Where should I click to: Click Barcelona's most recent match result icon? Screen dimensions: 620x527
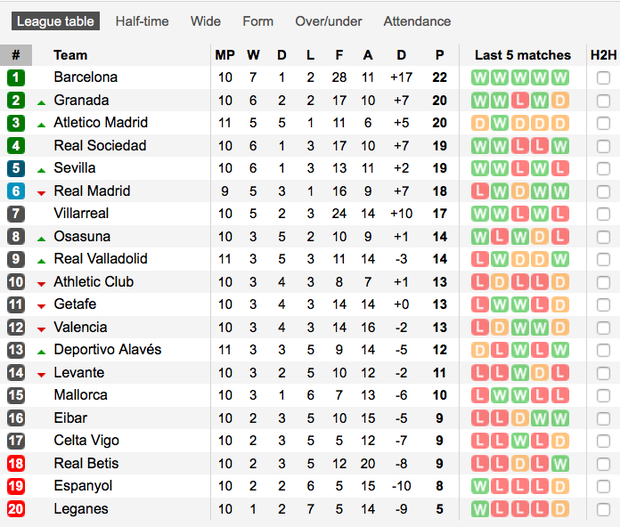560,77
